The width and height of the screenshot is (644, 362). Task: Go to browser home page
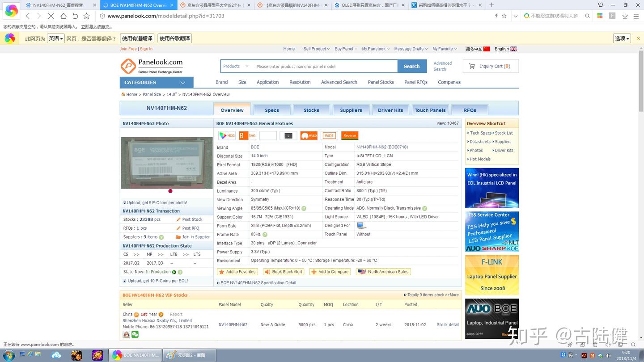(x=63, y=16)
